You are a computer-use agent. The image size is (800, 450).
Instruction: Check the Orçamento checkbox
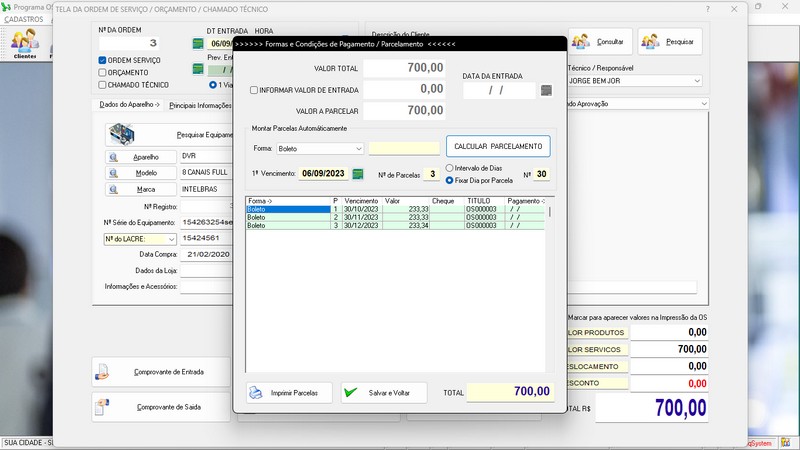pos(103,73)
